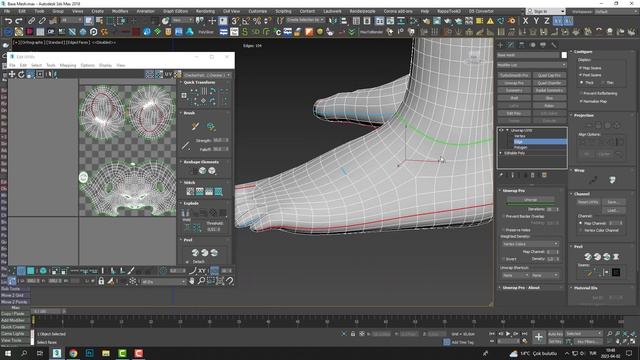Click the Save... button in Channel rollout

613,202
